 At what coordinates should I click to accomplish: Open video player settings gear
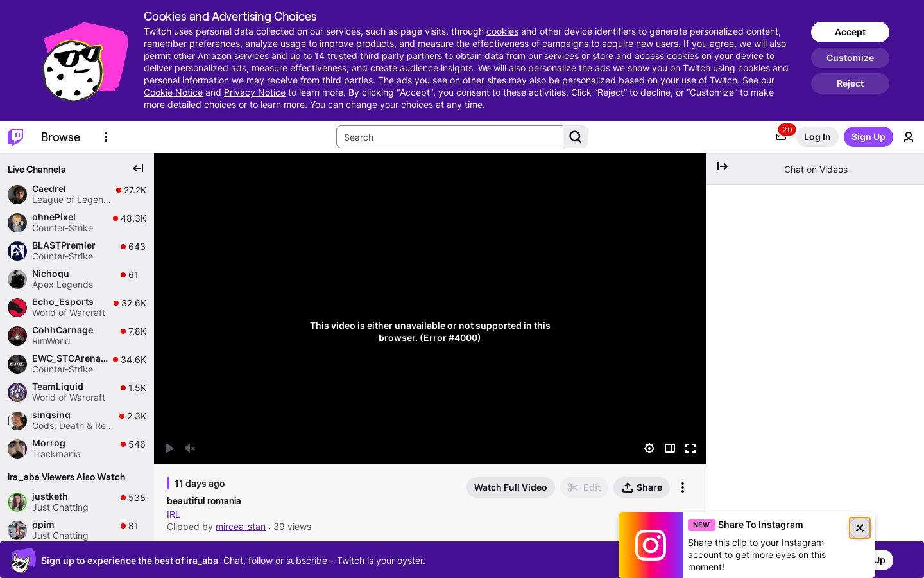649,448
